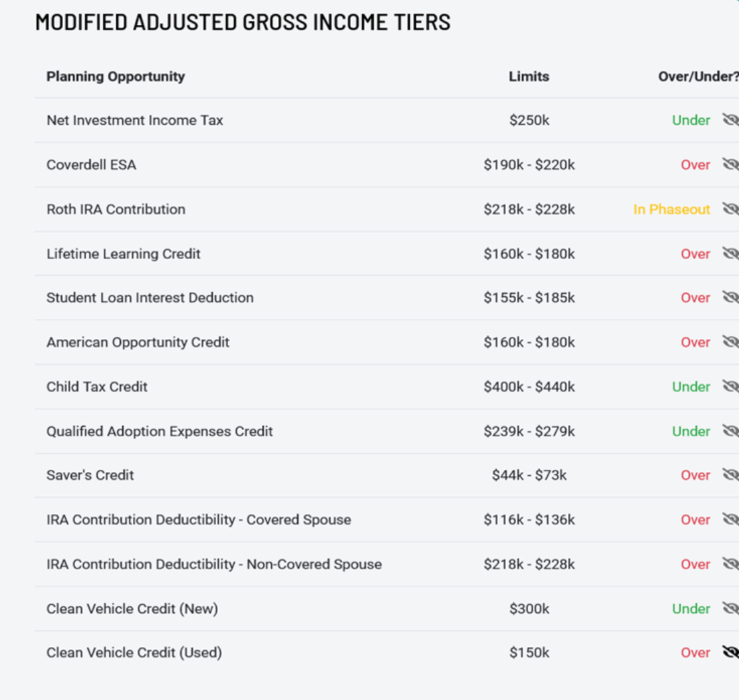Click eye-slash icon beside Student Loan Interest Deduction
Viewport: 739px width, 700px height.
coord(730,297)
